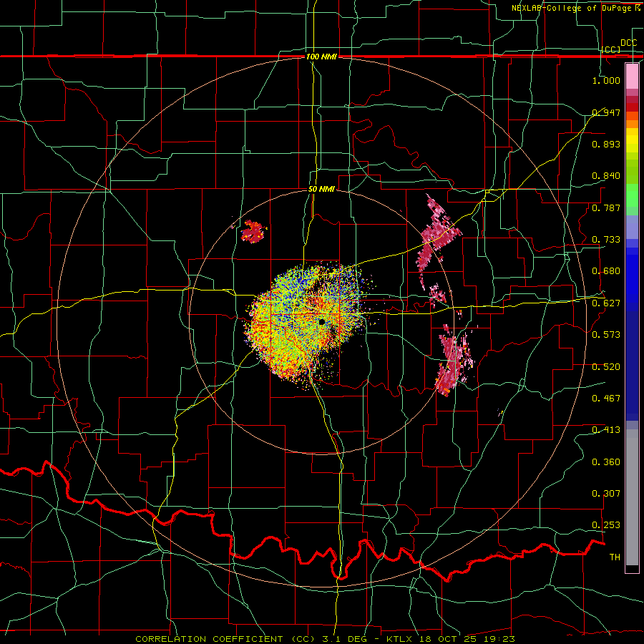Select the 0.307 scale value
Viewport: 644px width, 644px height.
606,493
